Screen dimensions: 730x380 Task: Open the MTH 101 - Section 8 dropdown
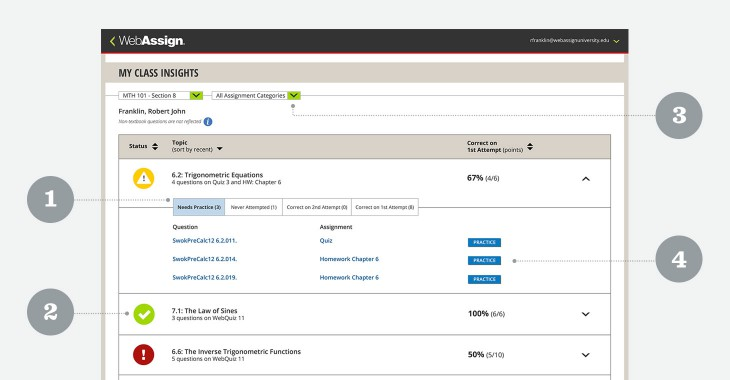pyautogui.click(x=161, y=95)
